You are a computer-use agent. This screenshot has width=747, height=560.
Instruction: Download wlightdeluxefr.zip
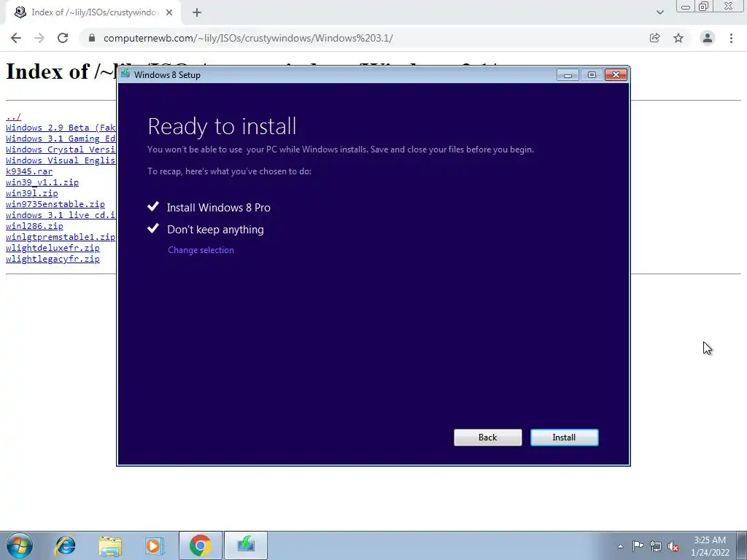pos(53,248)
